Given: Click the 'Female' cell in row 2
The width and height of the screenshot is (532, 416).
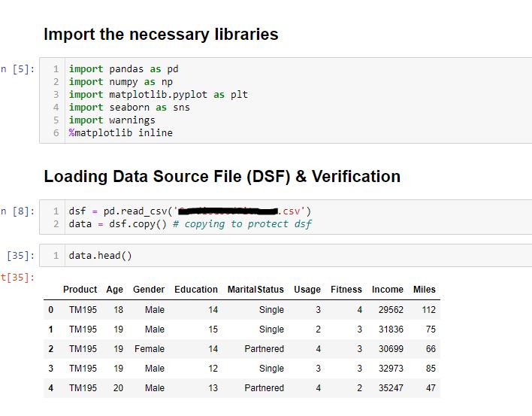Looking at the screenshot, I should click(150, 349).
